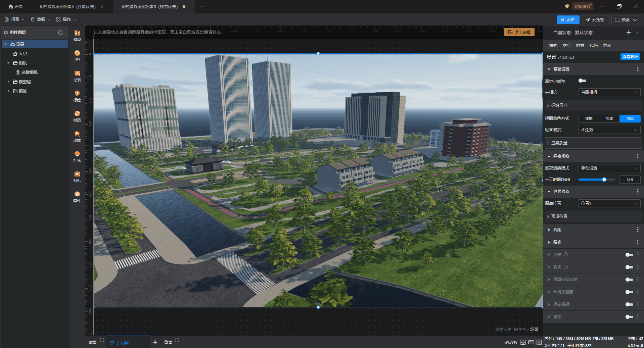Select the GIS tool icon
Image resolution: width=644 pixels, height=348 pixels.
tap(77, 55)
